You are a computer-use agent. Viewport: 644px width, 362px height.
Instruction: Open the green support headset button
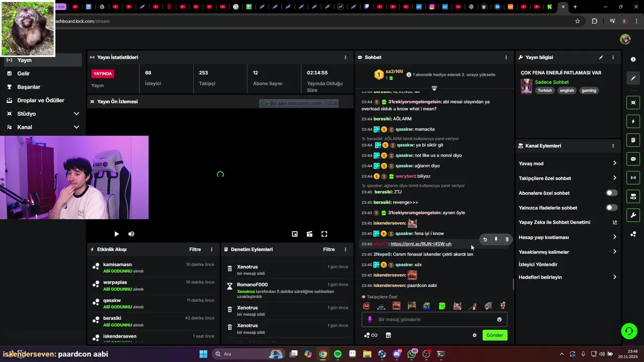click(x=629, y=331)
